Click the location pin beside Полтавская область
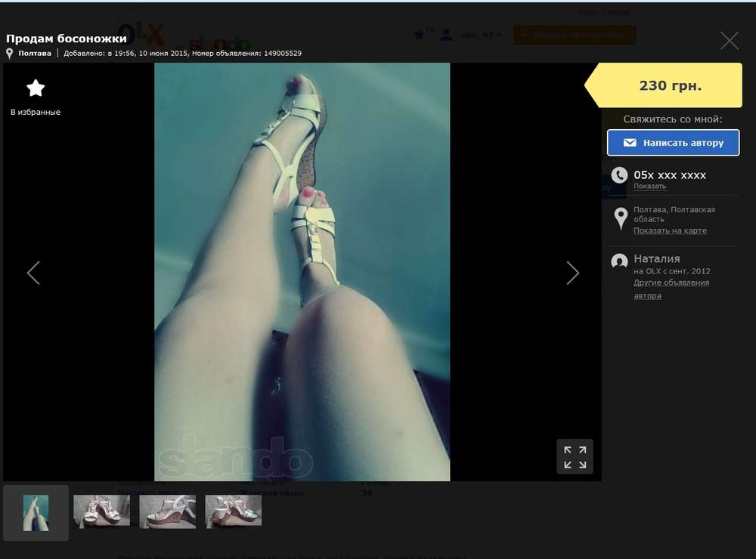Viewport: 756px width, 559px height. [x=621, y=218]
